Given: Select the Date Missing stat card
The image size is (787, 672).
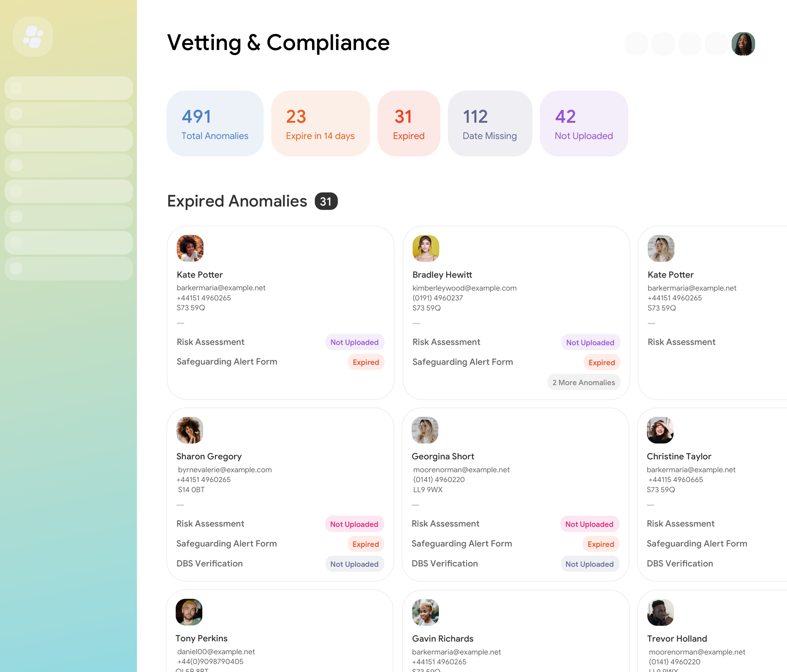Looking at the screenshot, I should (x=490, y=124).
